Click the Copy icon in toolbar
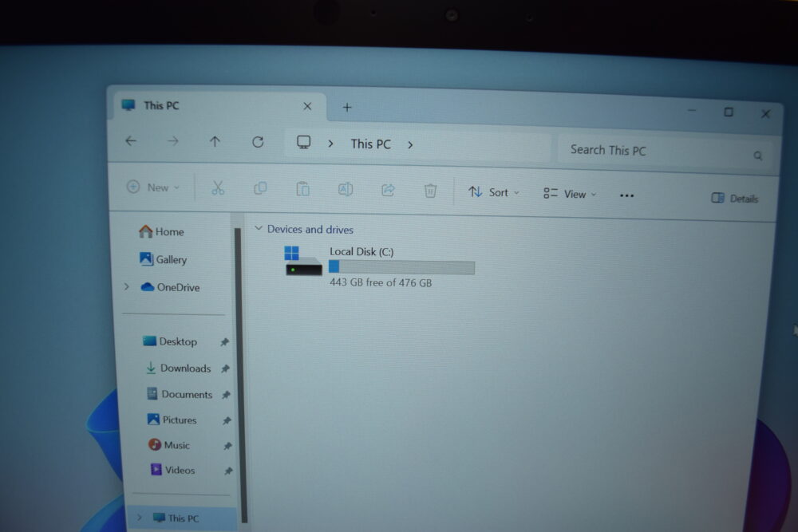The image size is (798, 532). point(260,188)
